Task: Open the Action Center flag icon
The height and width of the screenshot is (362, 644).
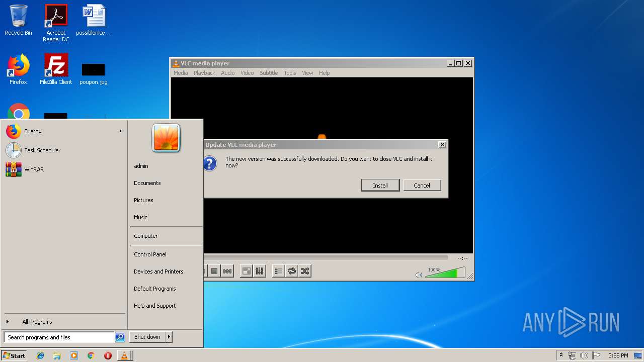Action: [596, 355]
